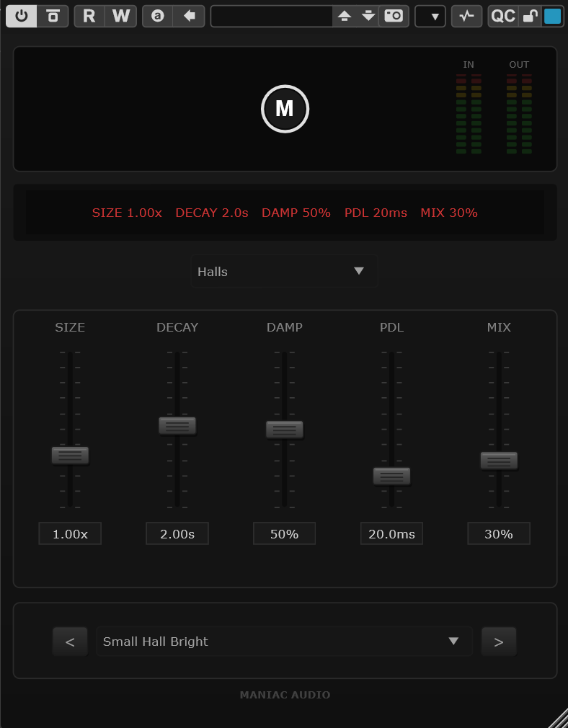The height and width of the screenshot is (728, 568).
Task: Click the OUT level meter
Action: click(519, 114)
